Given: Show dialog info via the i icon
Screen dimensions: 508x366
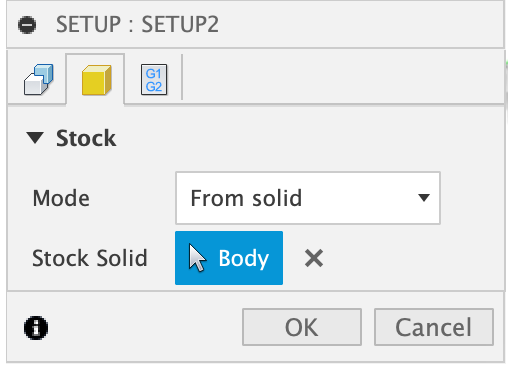Looking at the screenshot, I should point(36,328).
